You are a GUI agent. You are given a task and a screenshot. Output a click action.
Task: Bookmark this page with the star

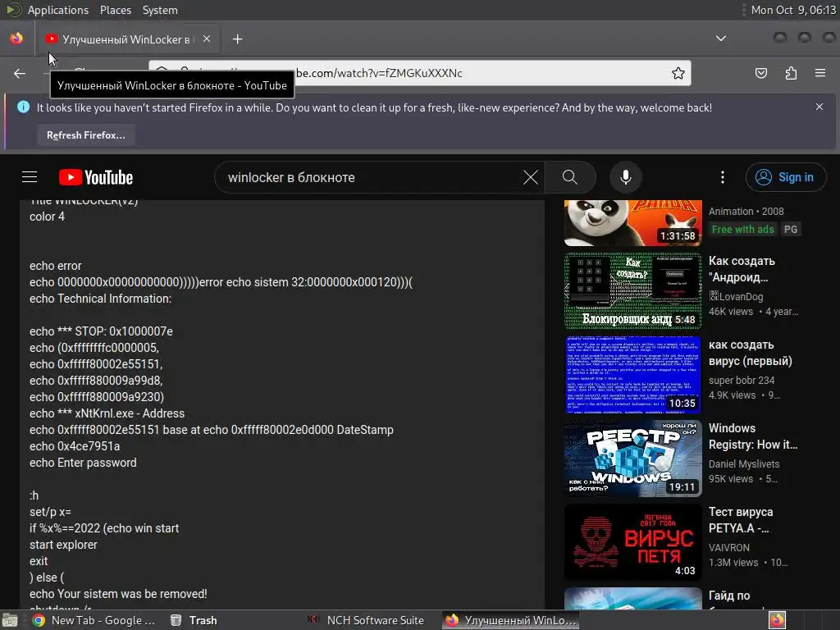[678, 73]
